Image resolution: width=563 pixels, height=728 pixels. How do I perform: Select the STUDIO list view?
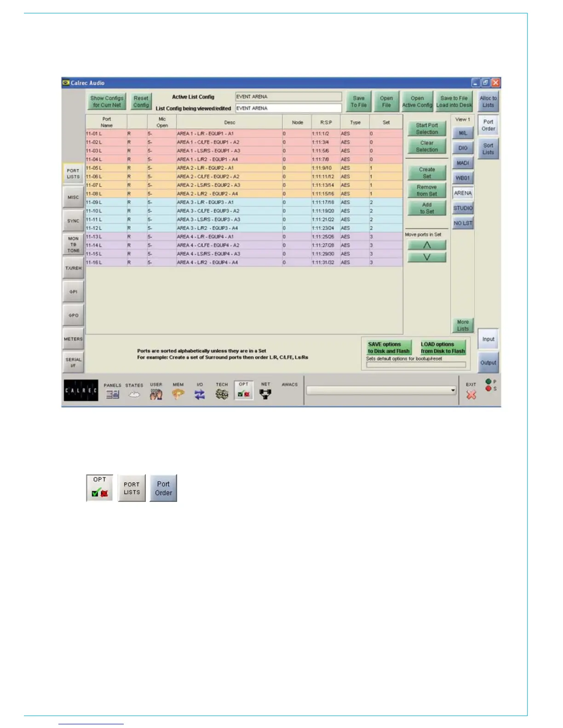click(x=463, y=208)
